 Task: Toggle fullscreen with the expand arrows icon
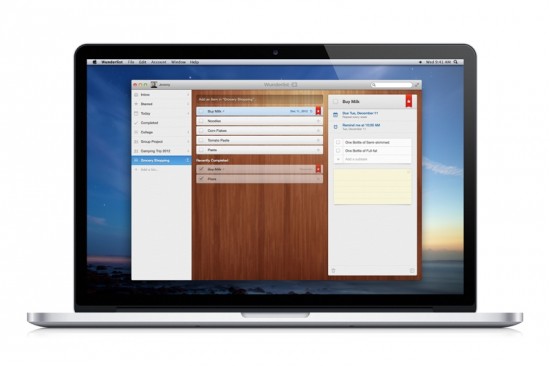tap(417, 85)
